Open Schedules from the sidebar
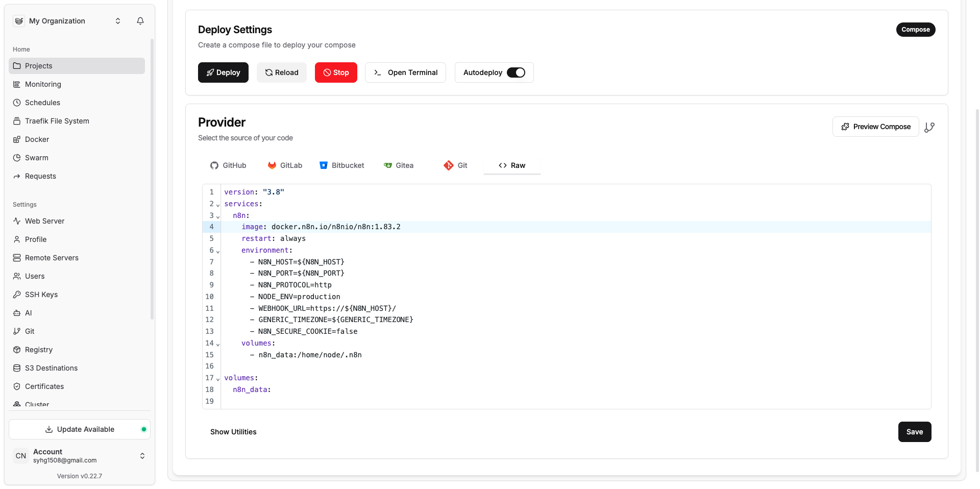This screenshot has height=489, width=980. tap(77, 103)
